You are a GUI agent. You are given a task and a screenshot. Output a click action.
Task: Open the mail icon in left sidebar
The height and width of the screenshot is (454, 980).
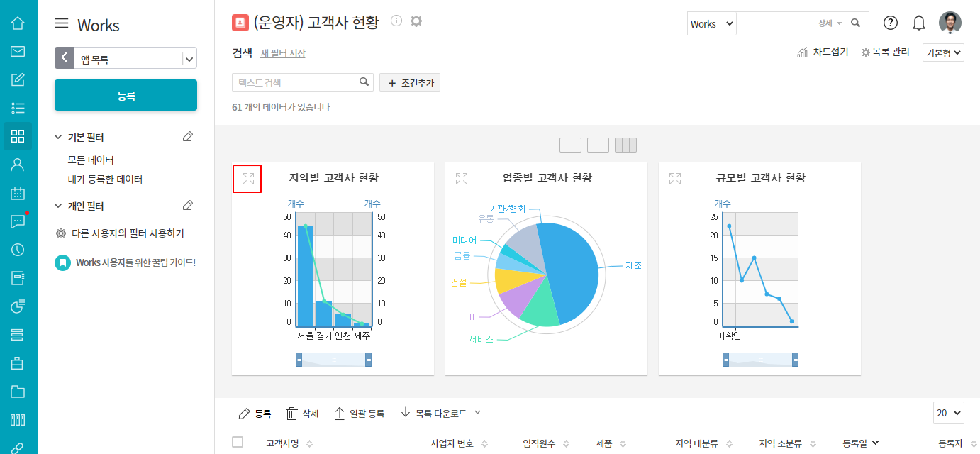[18, 51]
